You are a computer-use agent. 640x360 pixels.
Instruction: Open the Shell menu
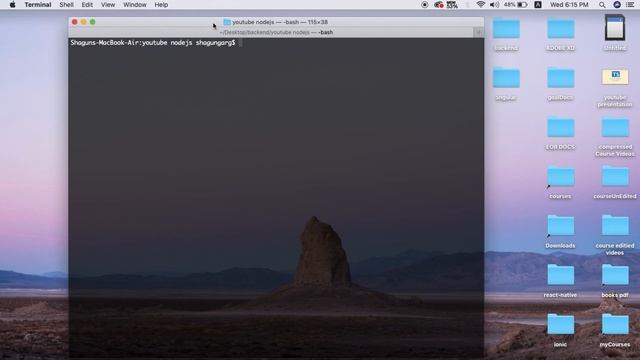66,5
